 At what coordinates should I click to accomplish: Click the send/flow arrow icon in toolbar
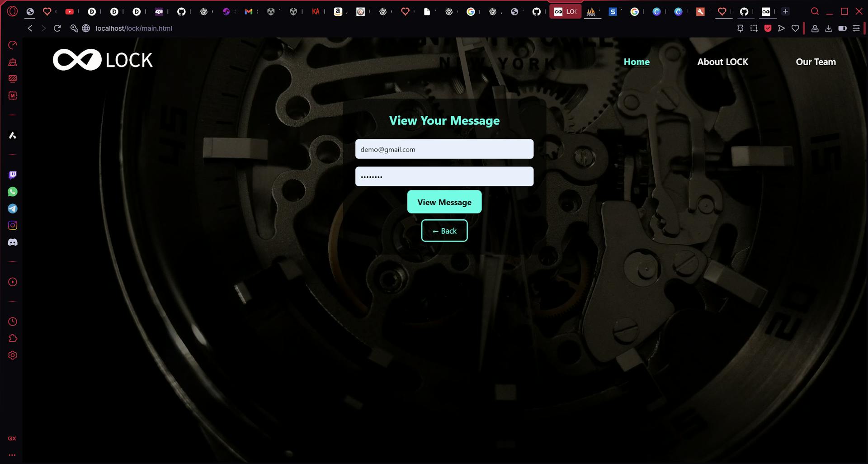point(781,28)
